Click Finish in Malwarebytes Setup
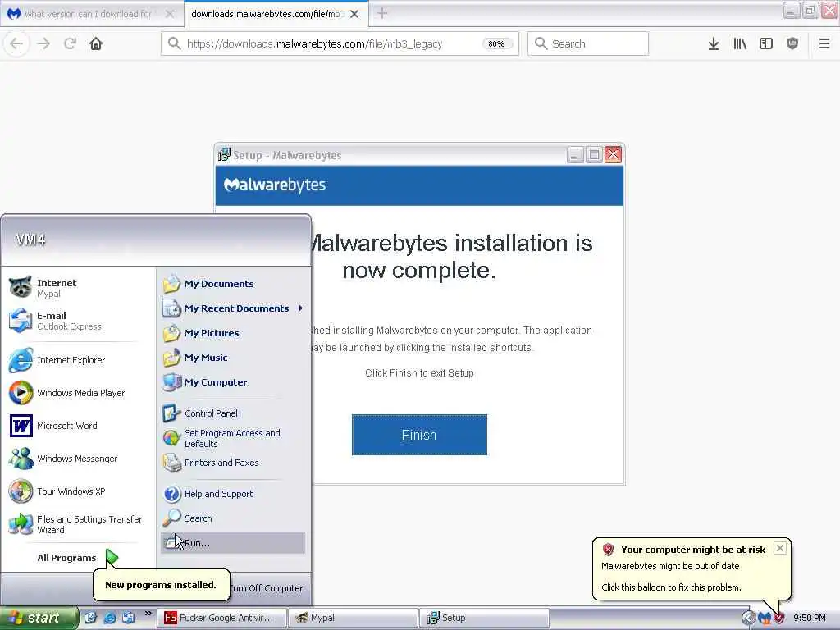The height and width of the screenshot is (630, 840). point(419,435)
